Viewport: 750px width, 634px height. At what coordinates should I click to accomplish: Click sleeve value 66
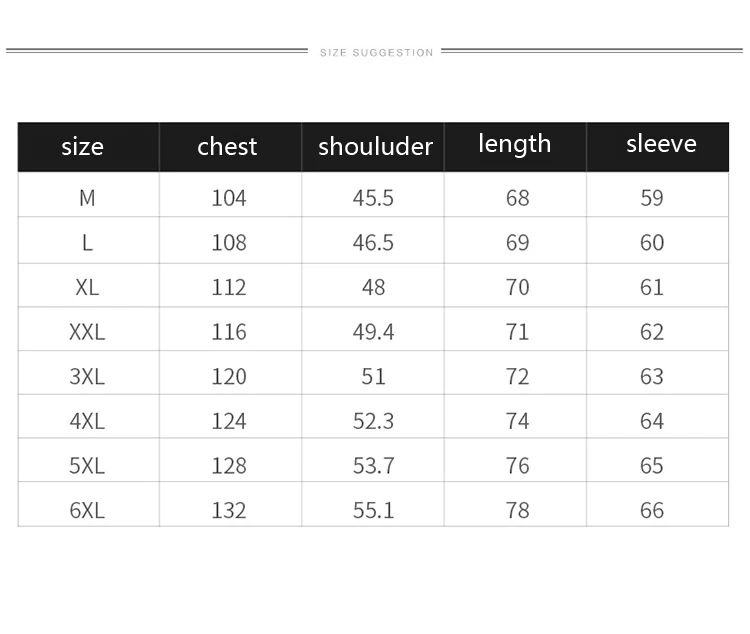(x=651, y=510)
